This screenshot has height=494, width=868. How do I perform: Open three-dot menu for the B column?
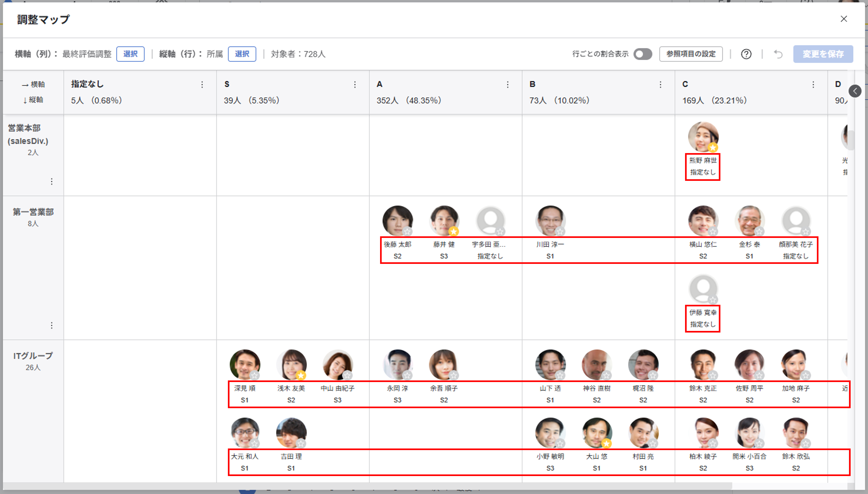pos(660,84)
